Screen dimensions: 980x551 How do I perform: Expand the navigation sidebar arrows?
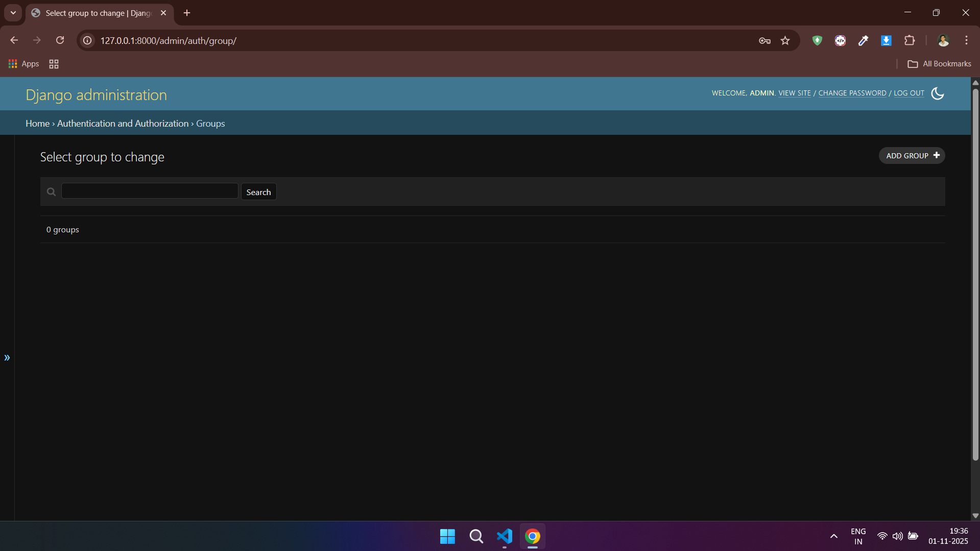pyautogui.click(x=7, y=358)
